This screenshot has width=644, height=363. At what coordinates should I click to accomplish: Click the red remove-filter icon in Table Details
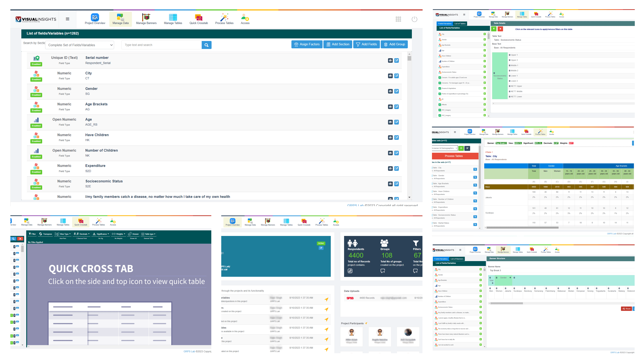pos(500,29)
